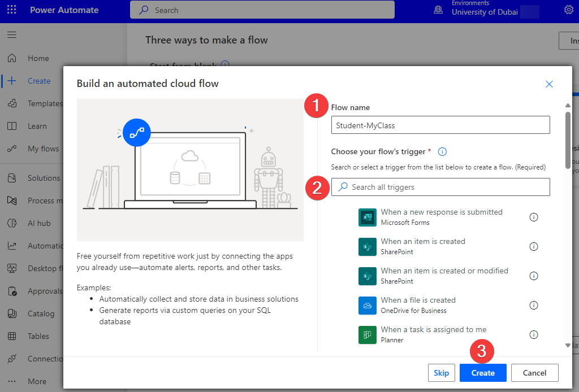The image size is (579, 392).
Task: Open Solutions in the sidebar
Action: pos(44,178)
